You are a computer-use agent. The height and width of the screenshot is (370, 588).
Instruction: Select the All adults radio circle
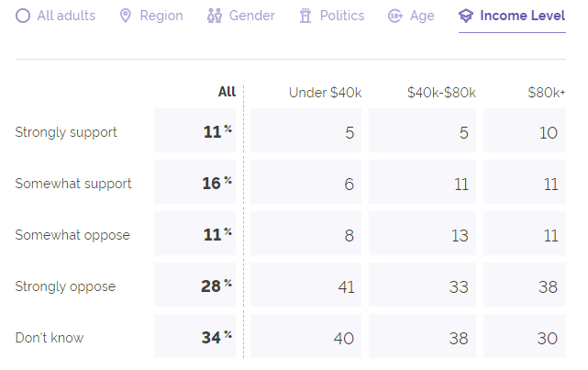click(23, 16)
